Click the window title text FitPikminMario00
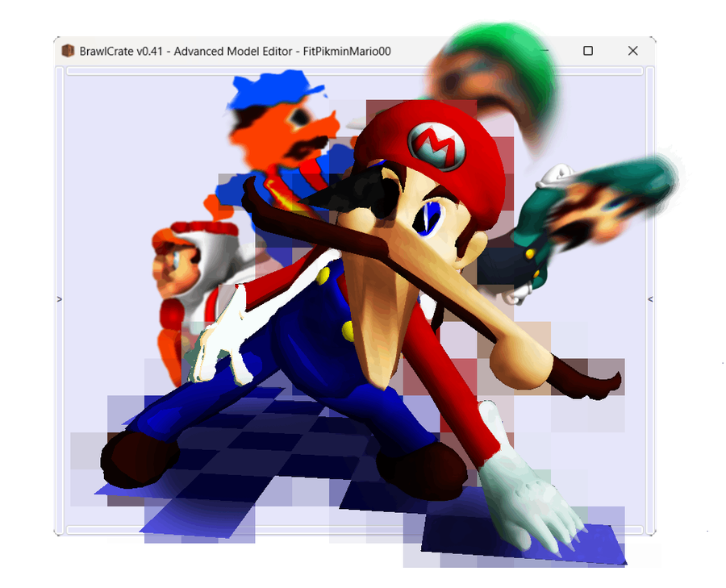726x588 pixels. click(347, 51)
